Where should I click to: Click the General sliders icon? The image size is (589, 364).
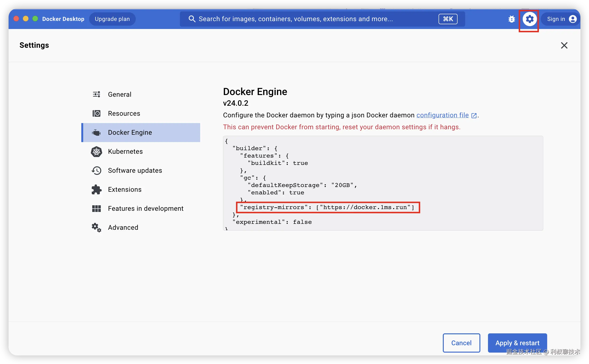pos(97,94)
